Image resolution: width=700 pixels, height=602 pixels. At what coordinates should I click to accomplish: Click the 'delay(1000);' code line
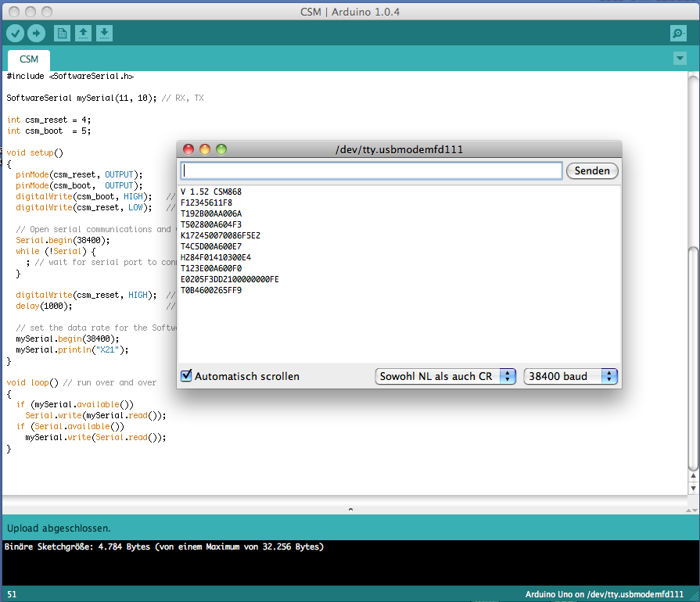44,306
